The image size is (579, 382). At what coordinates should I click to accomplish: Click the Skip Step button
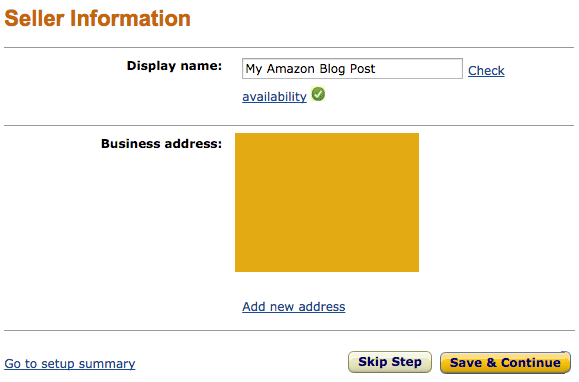coord(390,362)
